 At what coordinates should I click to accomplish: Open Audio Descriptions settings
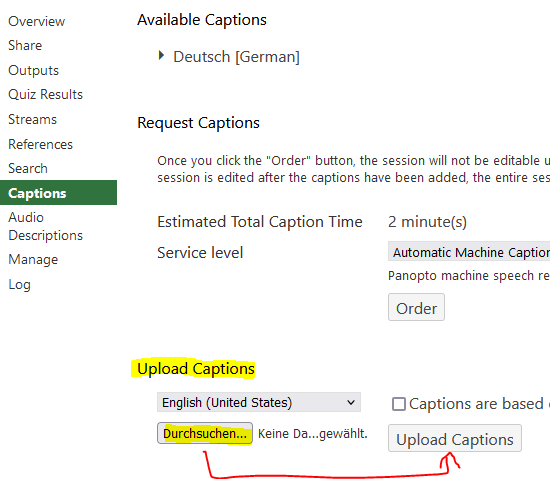(x=46, y=226)
